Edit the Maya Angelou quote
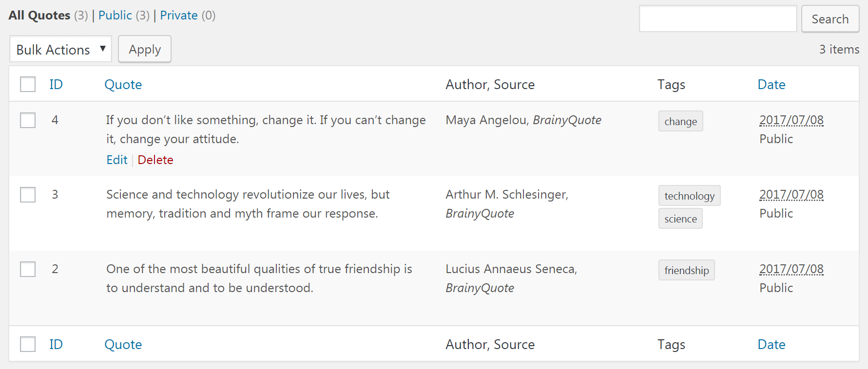Viewport: 868px width, 369px height. click(116, 160)
